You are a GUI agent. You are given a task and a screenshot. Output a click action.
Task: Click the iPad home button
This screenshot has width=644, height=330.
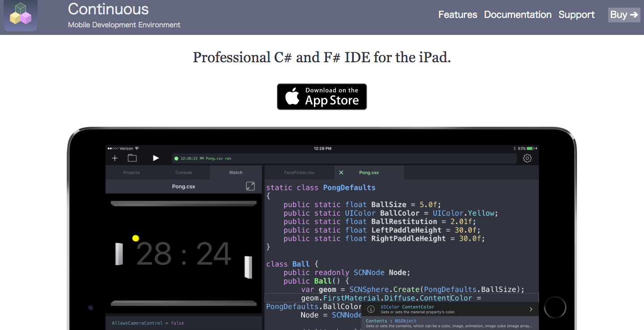point(555,308)
